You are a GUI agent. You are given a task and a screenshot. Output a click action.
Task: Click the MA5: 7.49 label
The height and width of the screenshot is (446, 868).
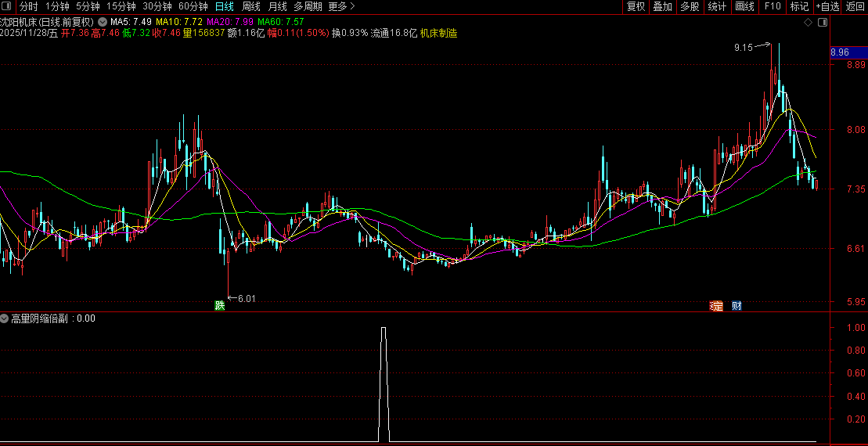coord(131,22)
